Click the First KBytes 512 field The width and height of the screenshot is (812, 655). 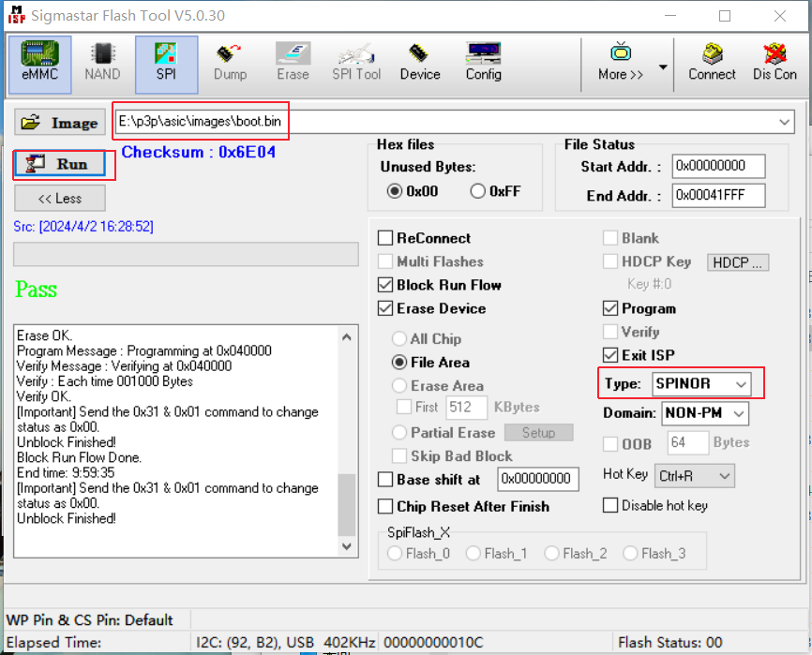pyautogui.click(x=466, y=408)
